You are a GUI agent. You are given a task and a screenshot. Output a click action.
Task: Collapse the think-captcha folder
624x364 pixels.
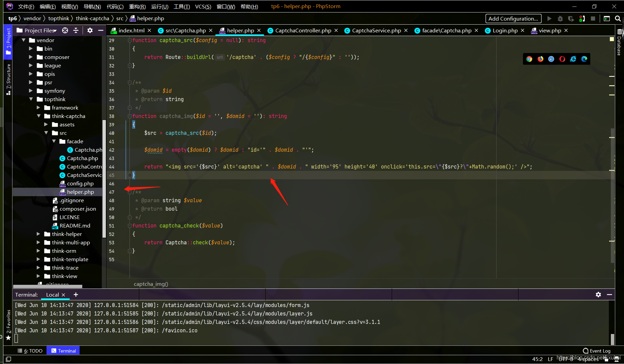click(x=38, y=116)
